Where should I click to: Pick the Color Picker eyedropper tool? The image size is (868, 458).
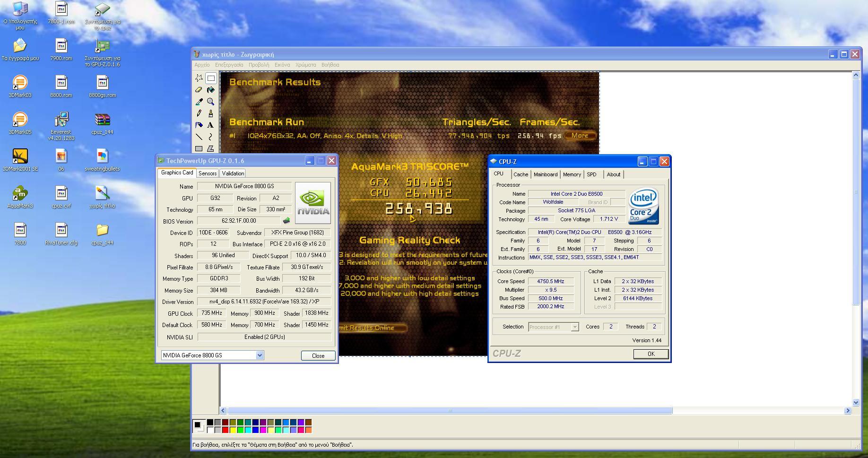click(x=199, y=102)
